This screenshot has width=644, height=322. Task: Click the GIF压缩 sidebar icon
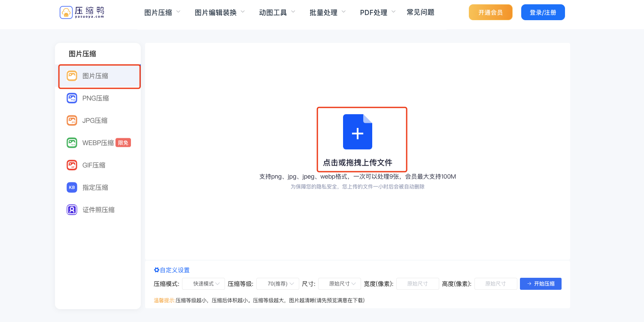pos(72,165)
